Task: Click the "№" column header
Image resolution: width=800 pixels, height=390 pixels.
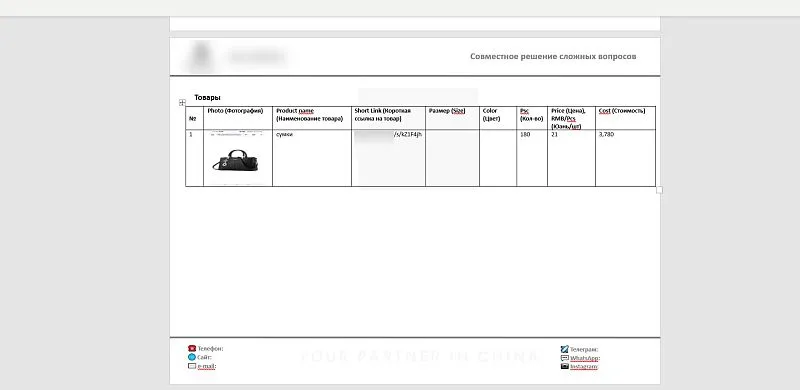Action: tap(194, 118)
